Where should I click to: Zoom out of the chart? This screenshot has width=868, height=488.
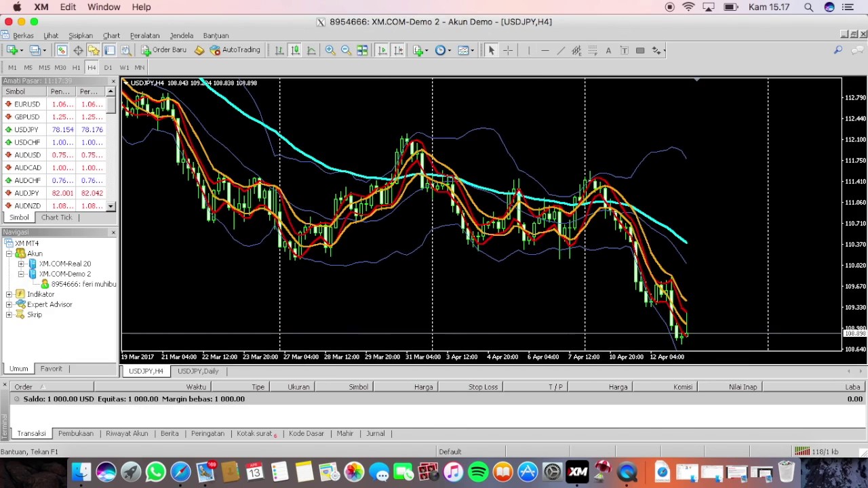(x=346, y=50)
